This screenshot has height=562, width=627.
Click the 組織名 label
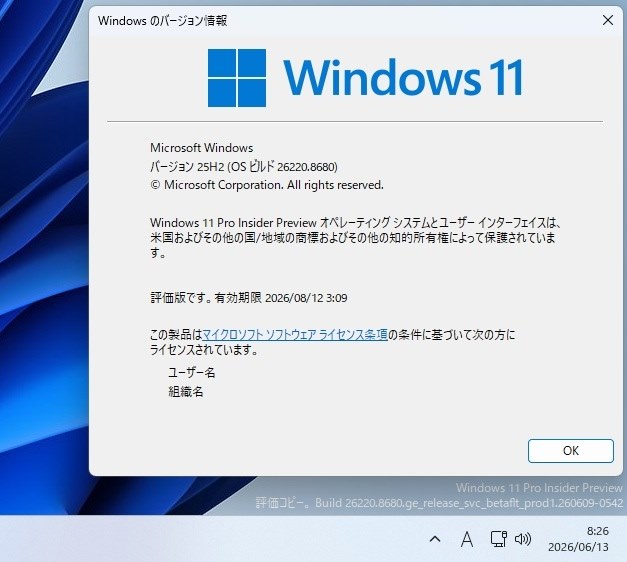(186, 392)
